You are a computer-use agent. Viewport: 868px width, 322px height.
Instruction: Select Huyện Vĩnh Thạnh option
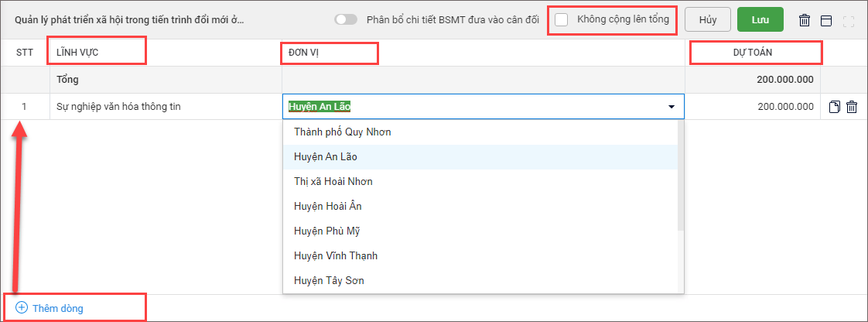coord(336,255)
